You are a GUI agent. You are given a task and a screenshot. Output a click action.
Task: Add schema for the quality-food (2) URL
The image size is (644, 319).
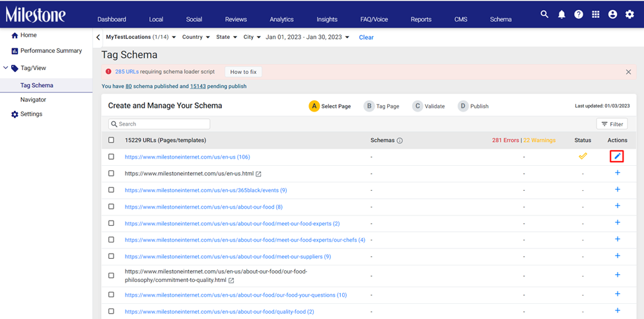(x=618, y=310)
